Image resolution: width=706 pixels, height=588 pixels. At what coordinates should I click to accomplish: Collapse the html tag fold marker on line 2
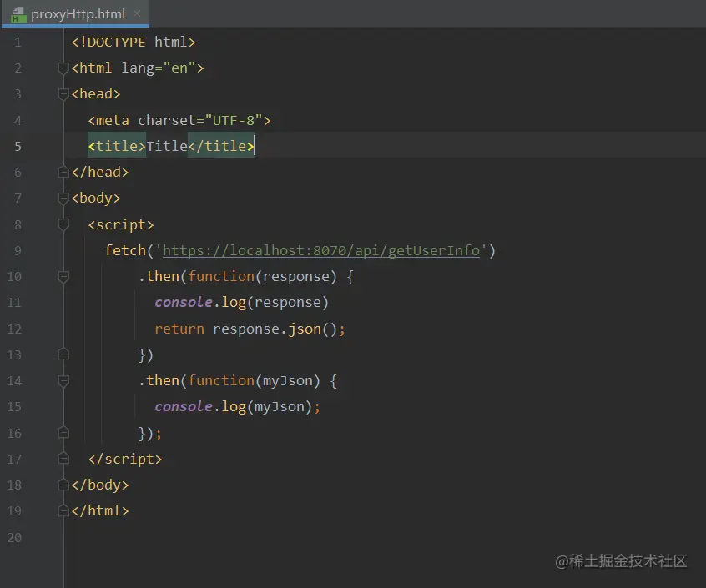point(63,68)
